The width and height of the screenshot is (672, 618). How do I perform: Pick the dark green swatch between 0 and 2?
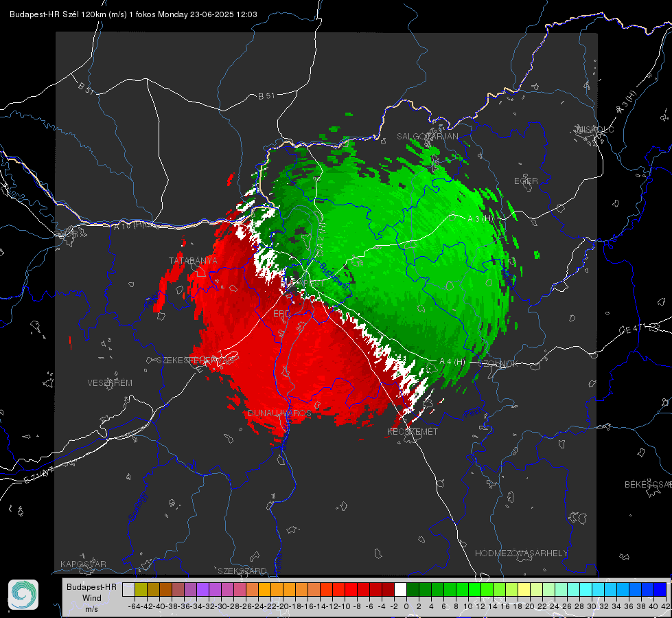click(x=413, y=589)
